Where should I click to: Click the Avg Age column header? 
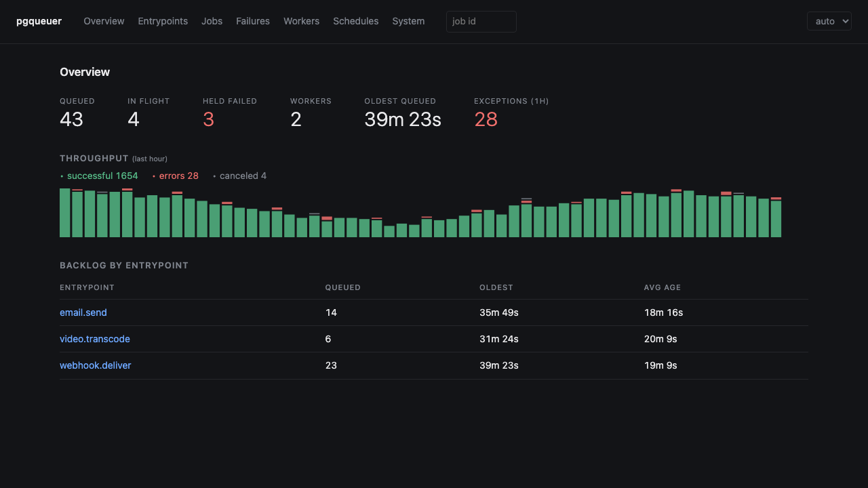click(663, 287)
